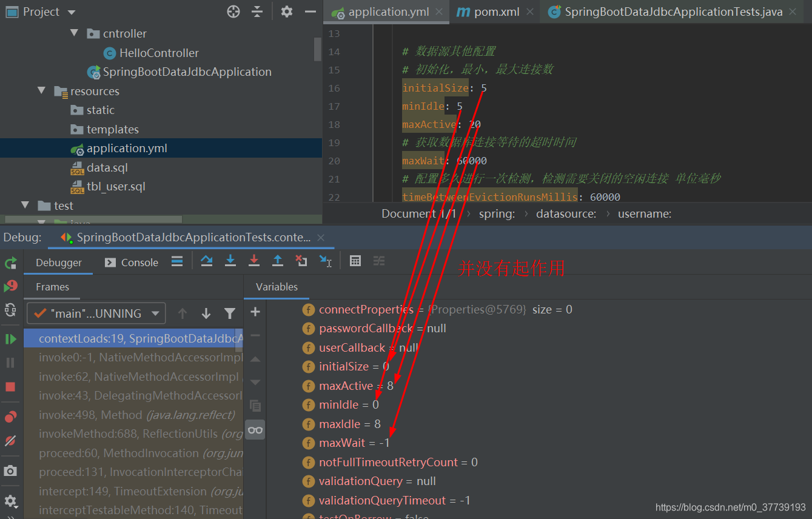Open debug tool window settings gear
The width and height of the screenshot is (812, 519).
coord(10,501)
